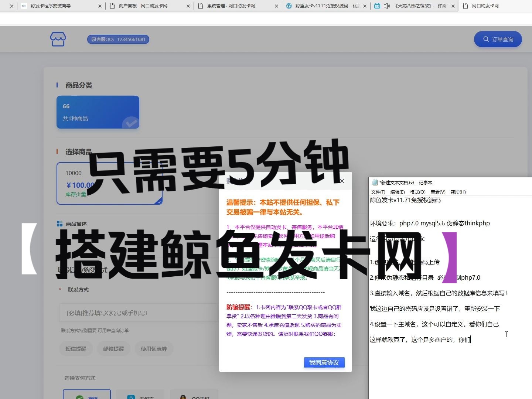The width and height of the screenshot is (532, 399).
Task: Open Notepad 查看(V) menu
Action: click(438, 192)
